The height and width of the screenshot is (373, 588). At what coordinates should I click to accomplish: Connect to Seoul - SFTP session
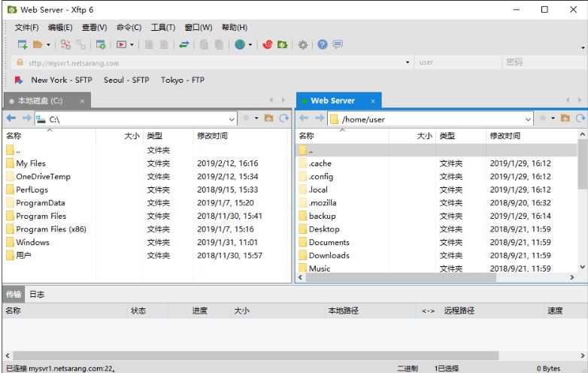[126, 80]
